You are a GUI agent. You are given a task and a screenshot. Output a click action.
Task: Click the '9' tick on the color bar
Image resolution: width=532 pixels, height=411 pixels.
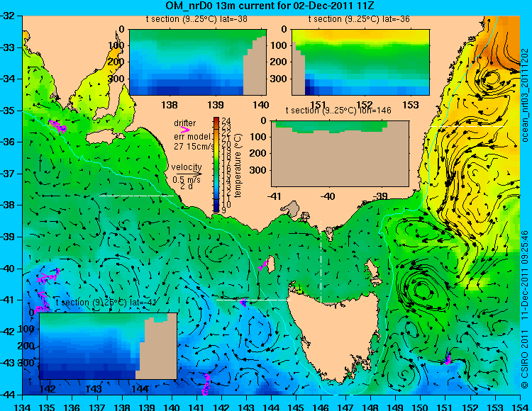pyautogui.click(x=224, y=210)
